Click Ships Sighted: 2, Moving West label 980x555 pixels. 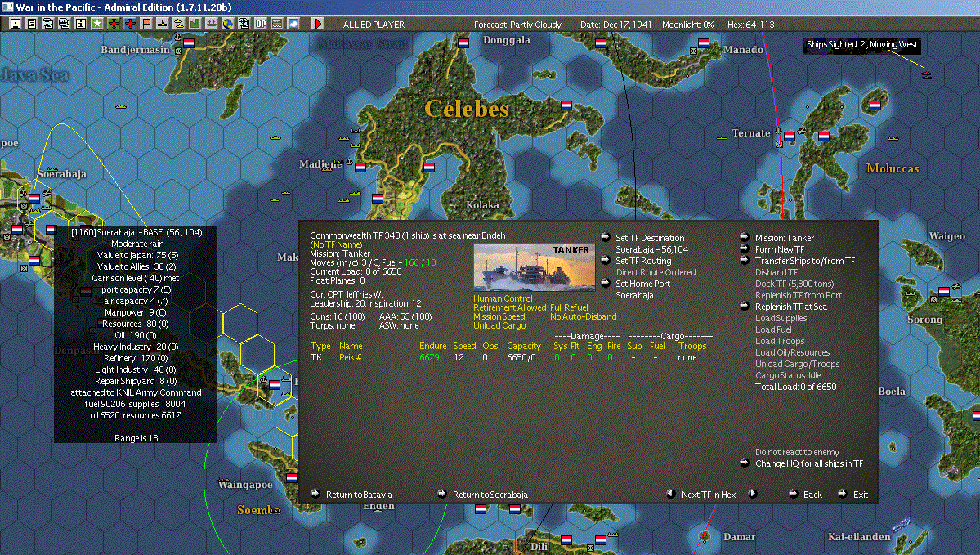861,44
